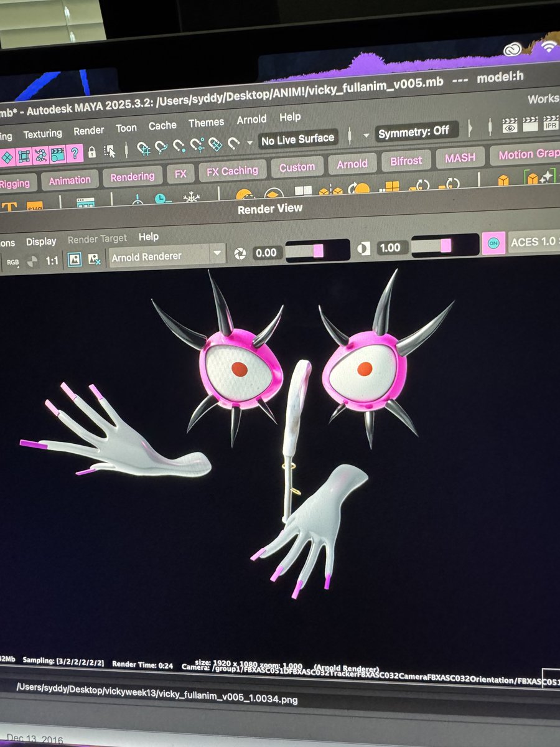Expand the arrow left of Symmetry: Off
Image resolution: width=560 pixels, height=747 pixels.
[x=366, y=135]
